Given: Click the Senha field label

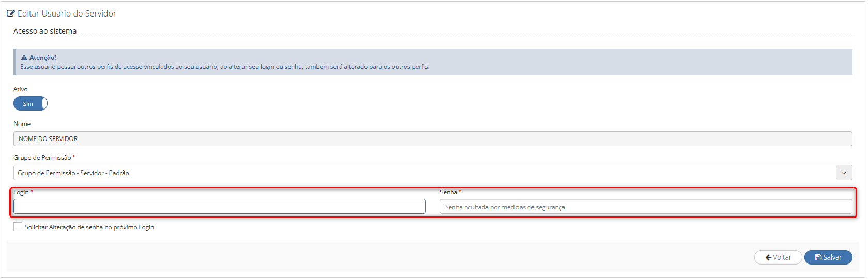Looking at the screenshot, I should (448, 192).
